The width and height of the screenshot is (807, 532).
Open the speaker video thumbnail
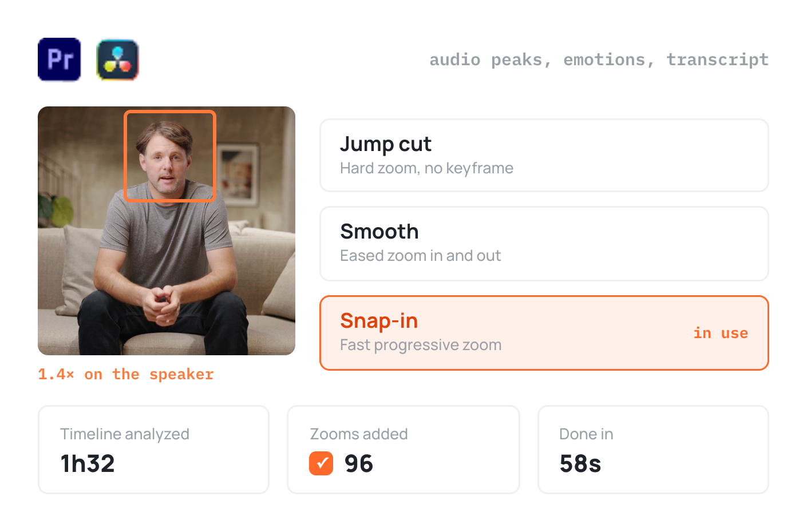pos(167,231)
